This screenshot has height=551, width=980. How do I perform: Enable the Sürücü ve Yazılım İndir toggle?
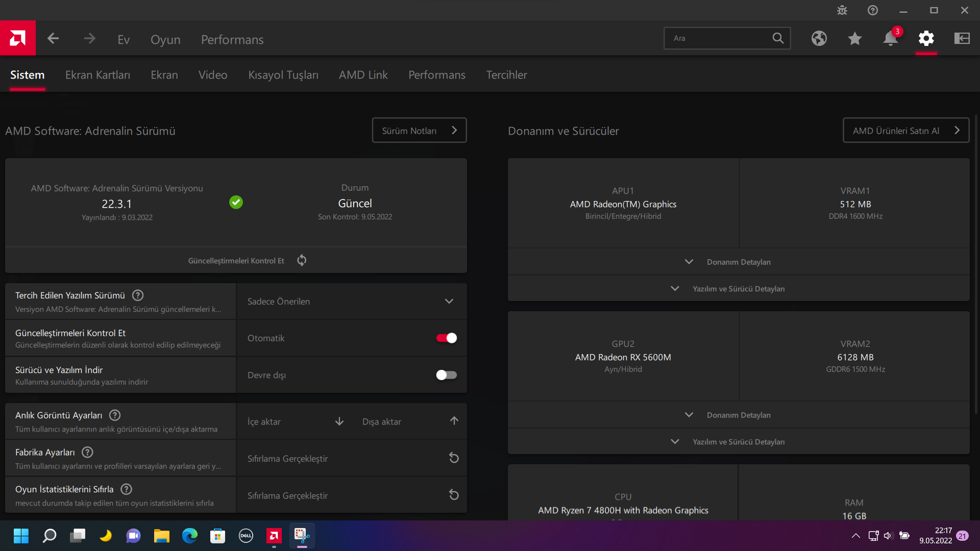[446, 375]
